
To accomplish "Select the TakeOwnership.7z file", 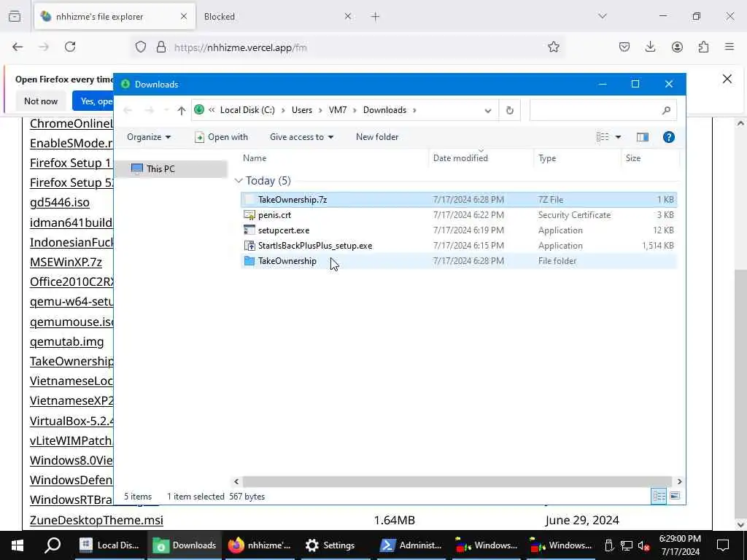I will pyautogui.click(x=458, y=200).
